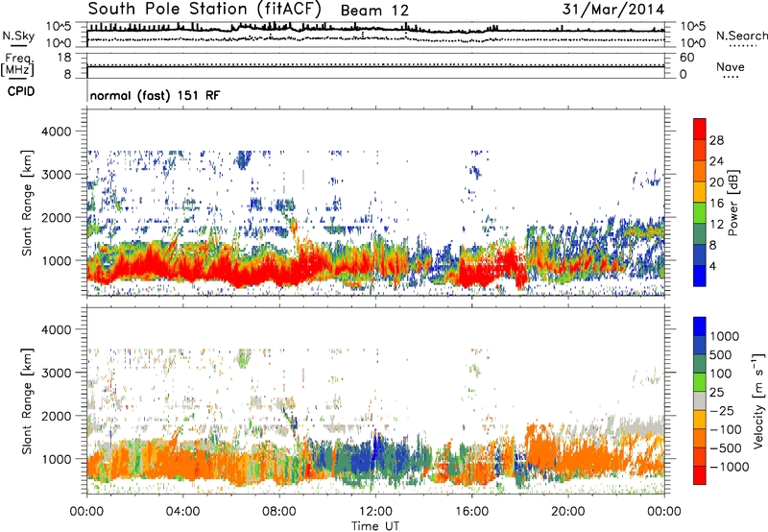Viewport: 768px width, 532px height.
Task: Click the '500' label on the velocity colorbar
Action: (x=721, y=355)
